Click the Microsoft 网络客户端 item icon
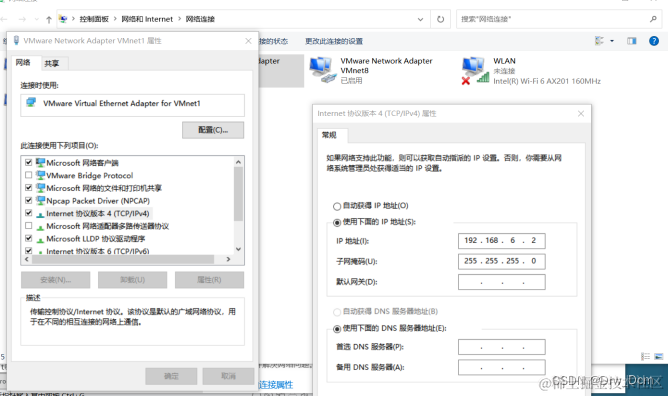This screenshot has width=669, height=396. pos(41,163)
